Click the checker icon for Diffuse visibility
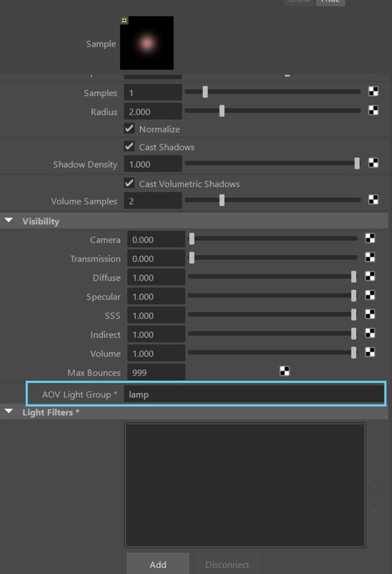Image resolution: width=392 pixels, height=574 pixels. click(x=370, y=276)
